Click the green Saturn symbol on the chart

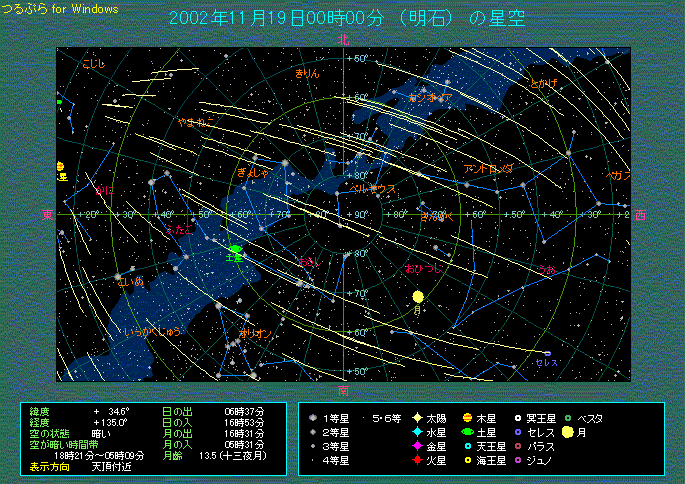coord(236,250)
